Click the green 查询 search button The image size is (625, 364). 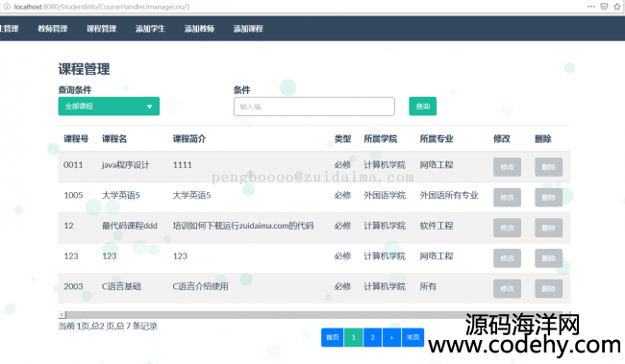(422, 107)
